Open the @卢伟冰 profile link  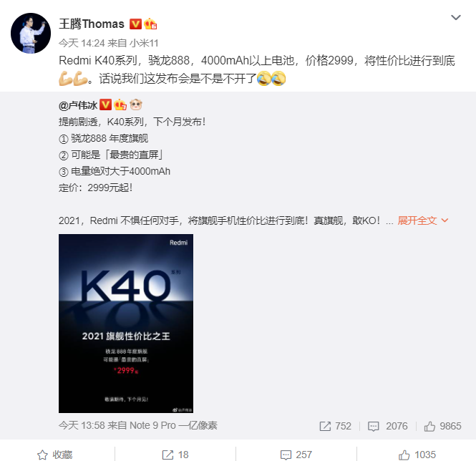point(78,105)
